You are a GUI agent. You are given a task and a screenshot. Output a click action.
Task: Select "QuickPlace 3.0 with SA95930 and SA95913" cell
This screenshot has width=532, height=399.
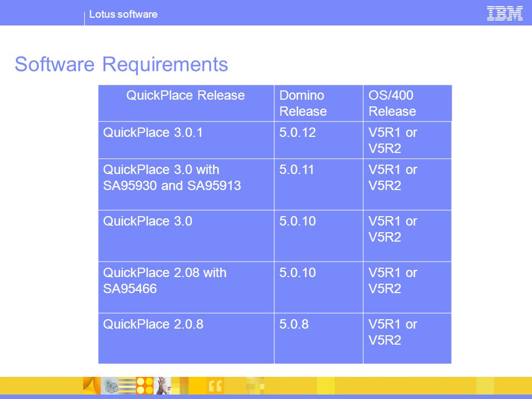click(x=186, y=185)
